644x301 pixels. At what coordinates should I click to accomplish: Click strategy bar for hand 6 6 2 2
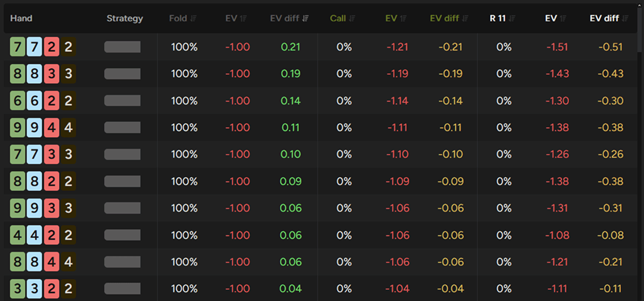click(x=122, y=101)
